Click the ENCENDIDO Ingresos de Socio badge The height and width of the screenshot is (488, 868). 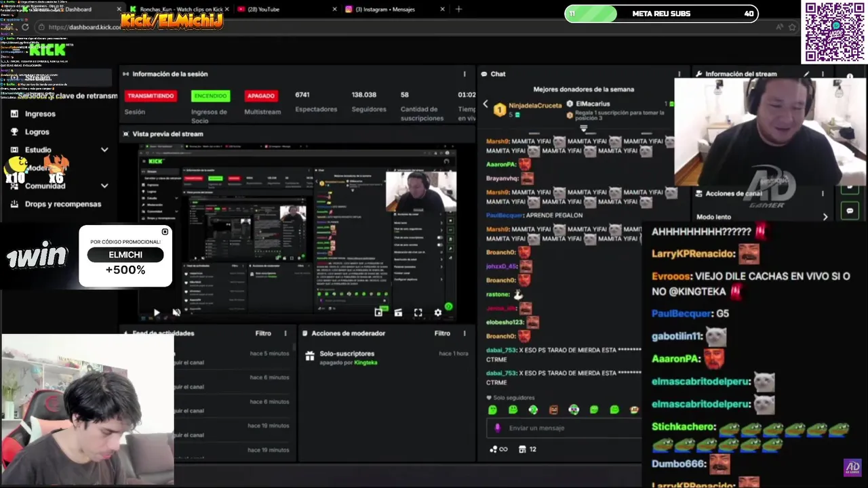coord(210,96)
